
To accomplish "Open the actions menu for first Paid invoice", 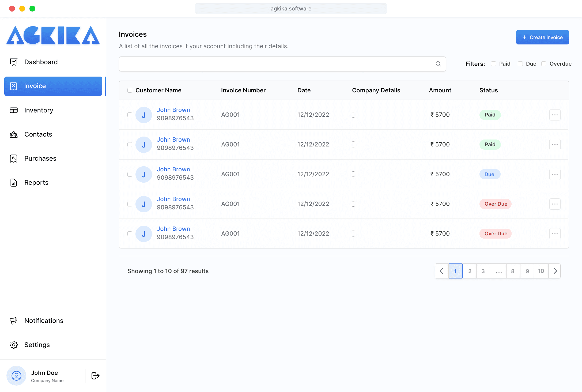I will [x=555, y=115].
